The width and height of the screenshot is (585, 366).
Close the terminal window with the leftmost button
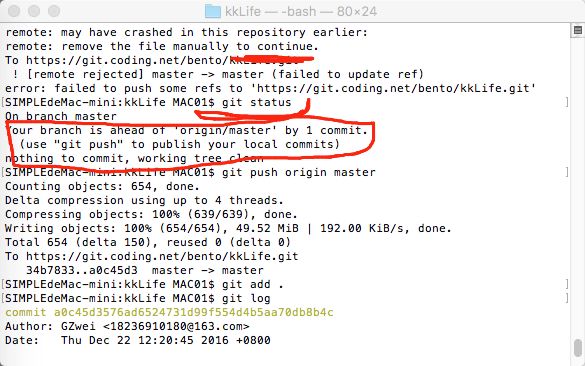pyautogui.click(x=14, y=11)
